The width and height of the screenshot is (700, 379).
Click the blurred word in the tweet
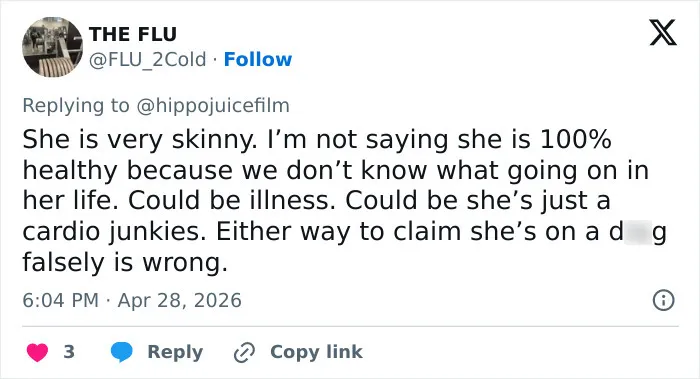638,232
